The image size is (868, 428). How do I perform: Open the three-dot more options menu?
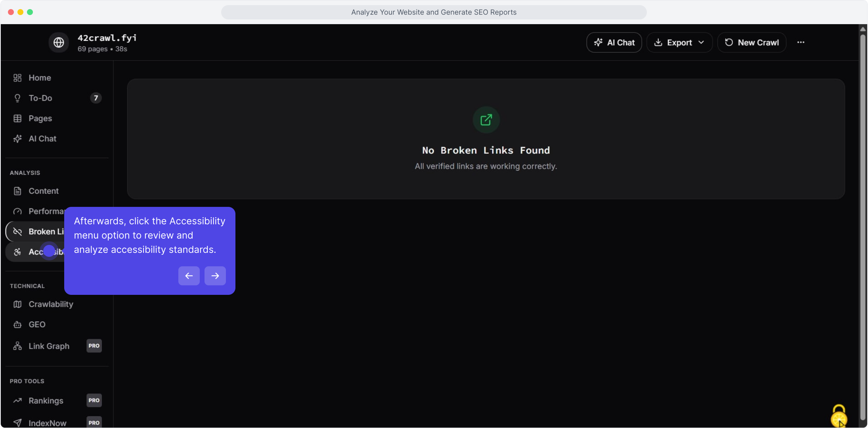801,42
